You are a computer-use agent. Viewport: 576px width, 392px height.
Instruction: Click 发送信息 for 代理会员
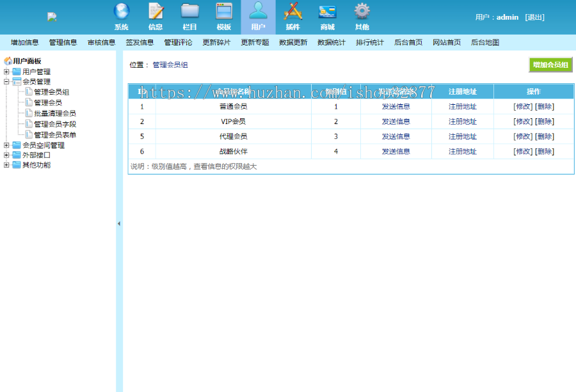(x=396, y=137)
